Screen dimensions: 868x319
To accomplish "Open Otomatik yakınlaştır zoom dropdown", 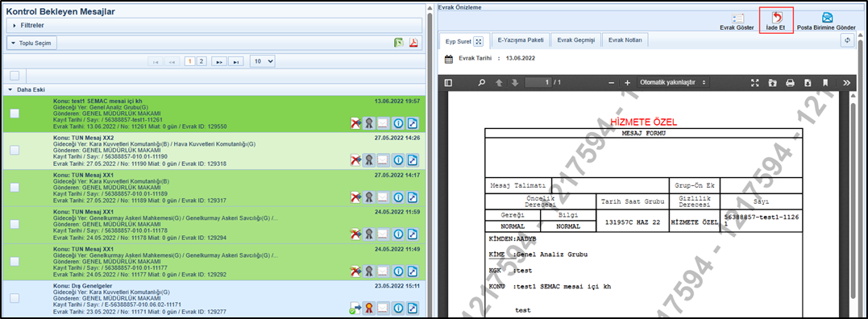I will point(673,82).
